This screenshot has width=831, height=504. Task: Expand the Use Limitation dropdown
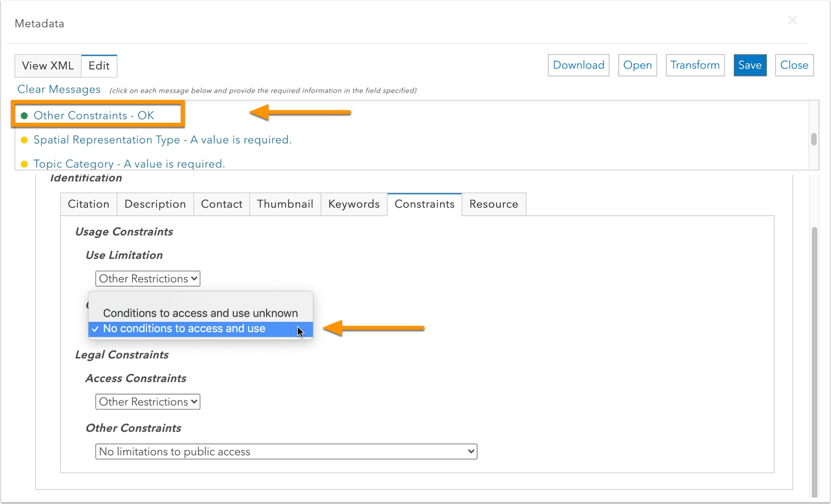[x=148, y=279]
